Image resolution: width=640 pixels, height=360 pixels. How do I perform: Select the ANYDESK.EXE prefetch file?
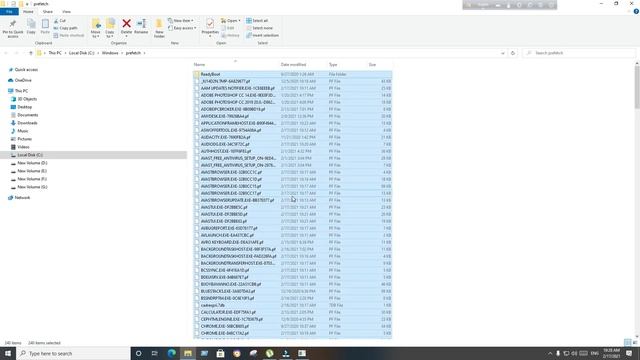[293, 116]
